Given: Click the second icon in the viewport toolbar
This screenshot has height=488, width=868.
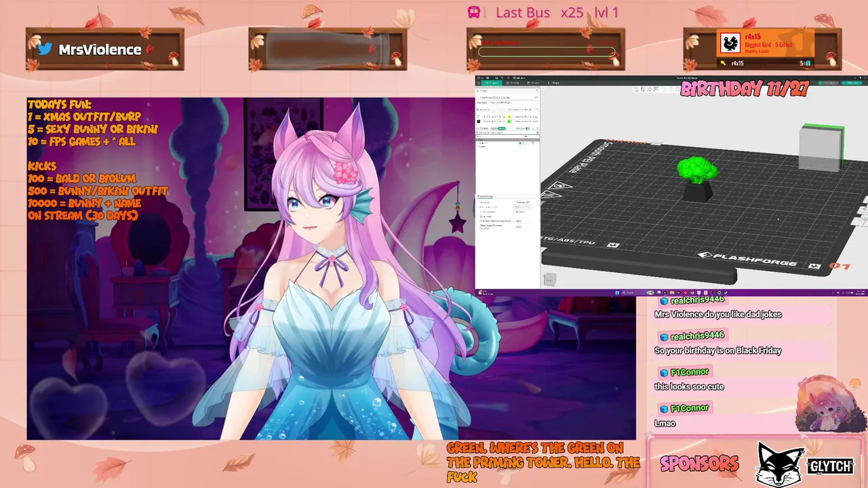Looking at the screenshot, I should (x=643, y=89).
